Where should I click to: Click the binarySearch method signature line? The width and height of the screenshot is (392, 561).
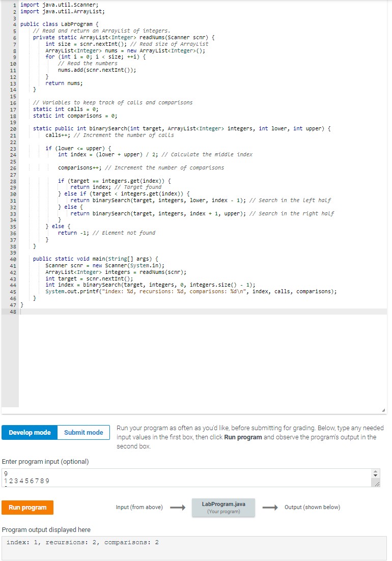click(x=182, y=128)
